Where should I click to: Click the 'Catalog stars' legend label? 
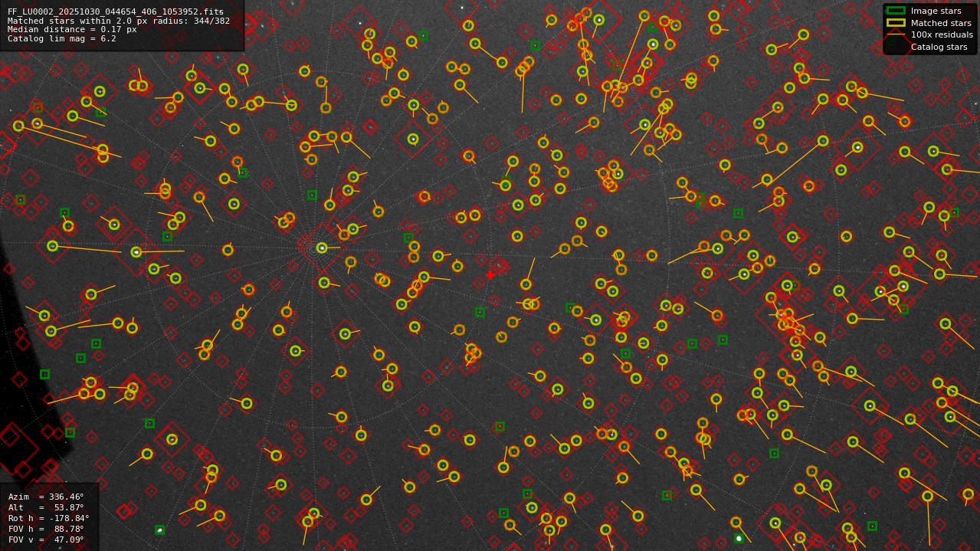click(x=939, y=47)
